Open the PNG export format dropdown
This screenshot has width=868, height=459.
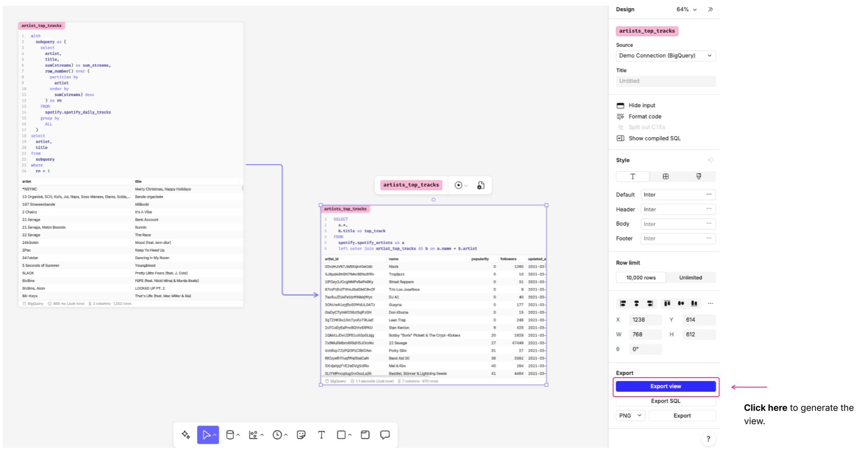click(630, 415)
